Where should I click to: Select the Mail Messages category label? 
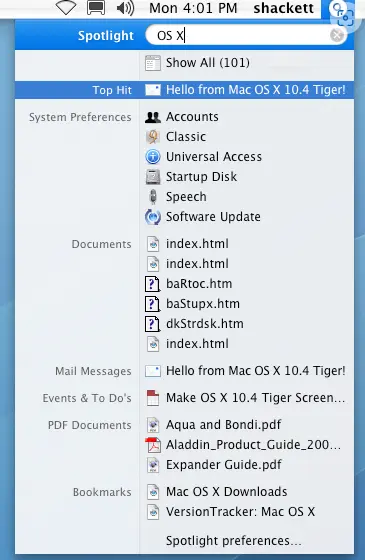point(93,371)
